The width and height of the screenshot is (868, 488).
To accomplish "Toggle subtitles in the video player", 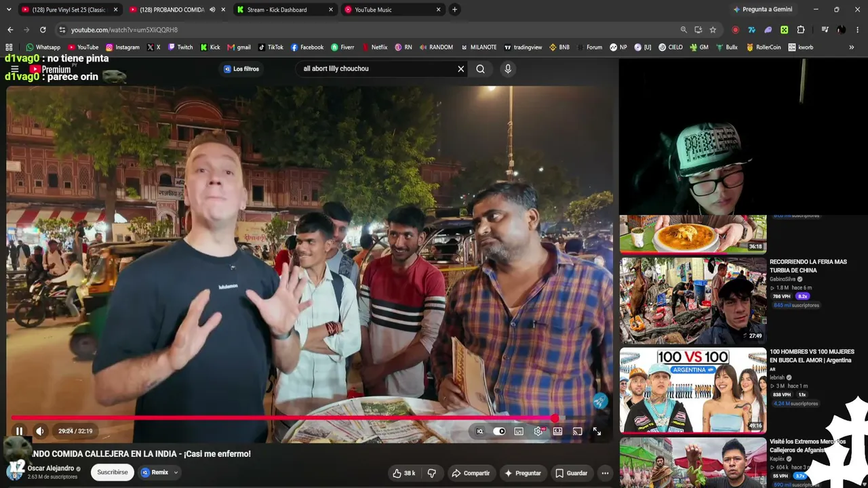I will click(x=519, y=431).
